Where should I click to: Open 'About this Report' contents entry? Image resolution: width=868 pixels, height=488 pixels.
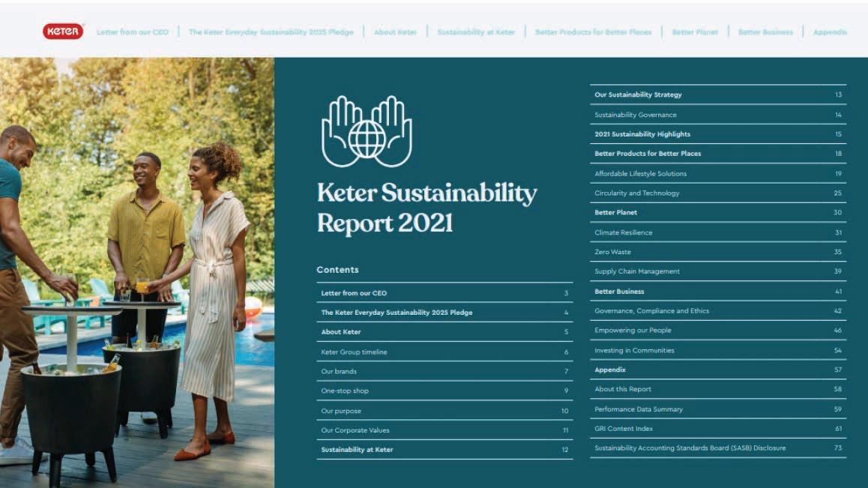[x=718, y=389]
